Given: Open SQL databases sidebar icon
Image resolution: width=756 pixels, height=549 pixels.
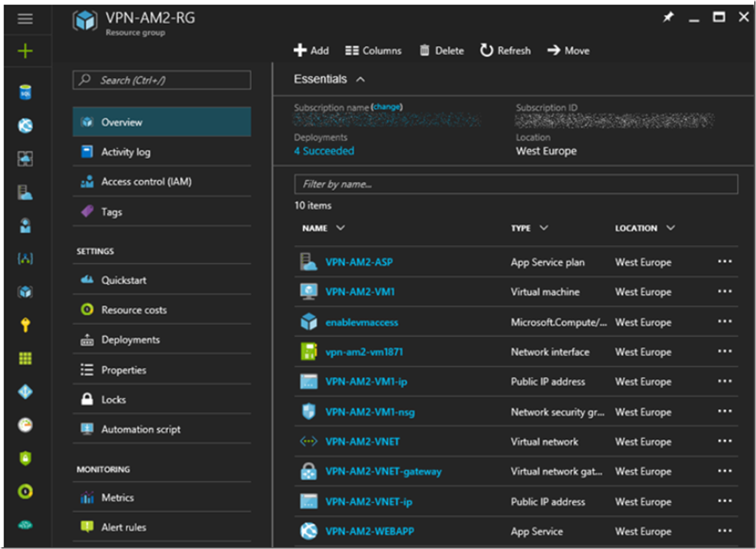Looking at the screenshot, I should [25, 92].
